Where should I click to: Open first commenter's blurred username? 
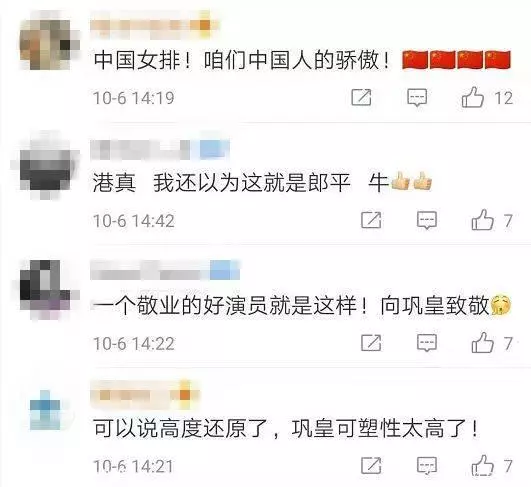pyautogui.click(x=154, y=25)
